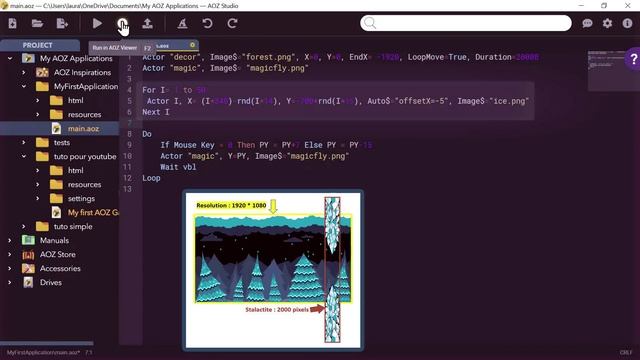The image size is (640, 360).
Task: Expand the tests folder
Action: coord(24,142)
